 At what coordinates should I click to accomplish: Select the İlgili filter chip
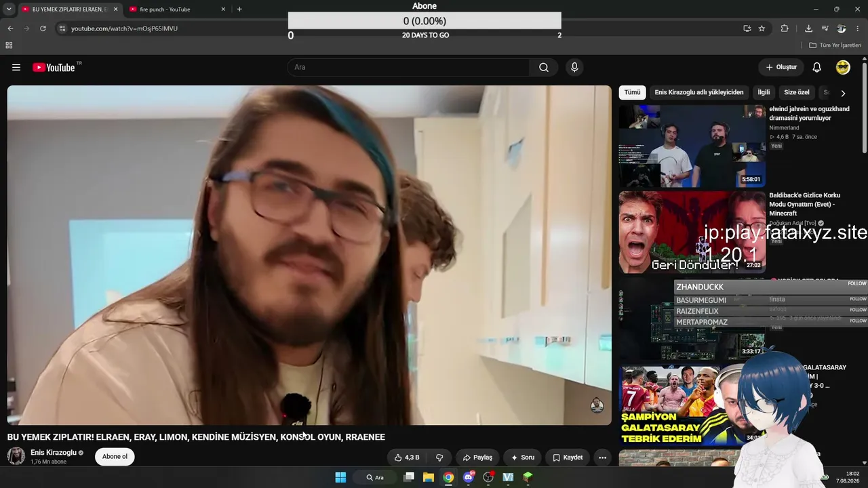pos(764,92)
